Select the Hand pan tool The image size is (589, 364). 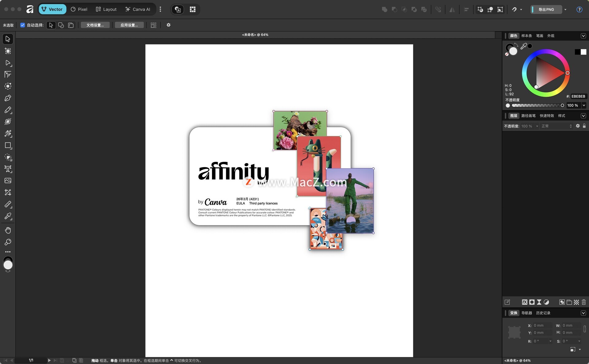click(x=8, y=230)
